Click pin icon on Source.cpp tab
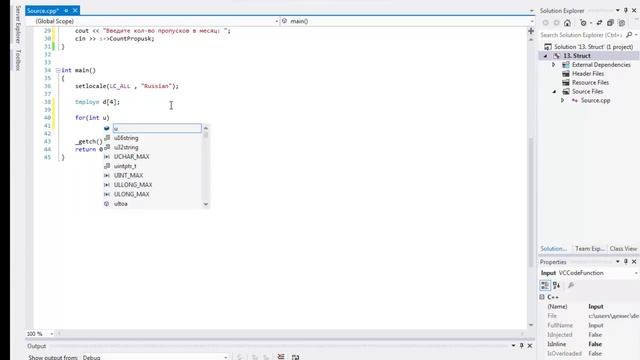 pyautogui.click(x=66, y=11)
